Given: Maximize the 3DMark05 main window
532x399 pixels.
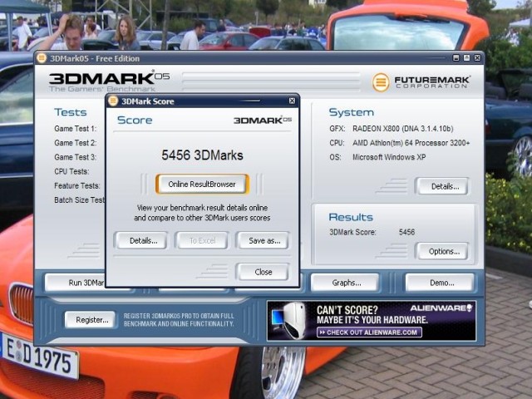Looking at the screenshot, I should click(x=467, y=58).
